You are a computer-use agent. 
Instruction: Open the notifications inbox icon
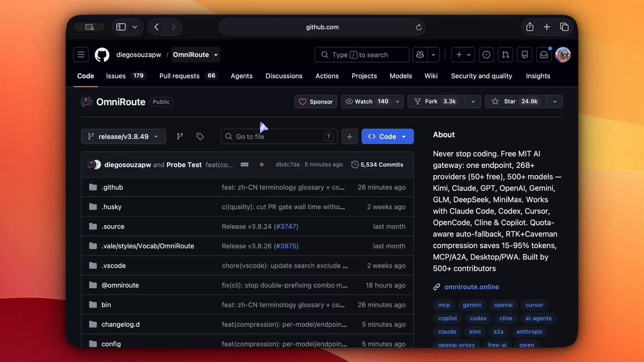coord(544,55)
